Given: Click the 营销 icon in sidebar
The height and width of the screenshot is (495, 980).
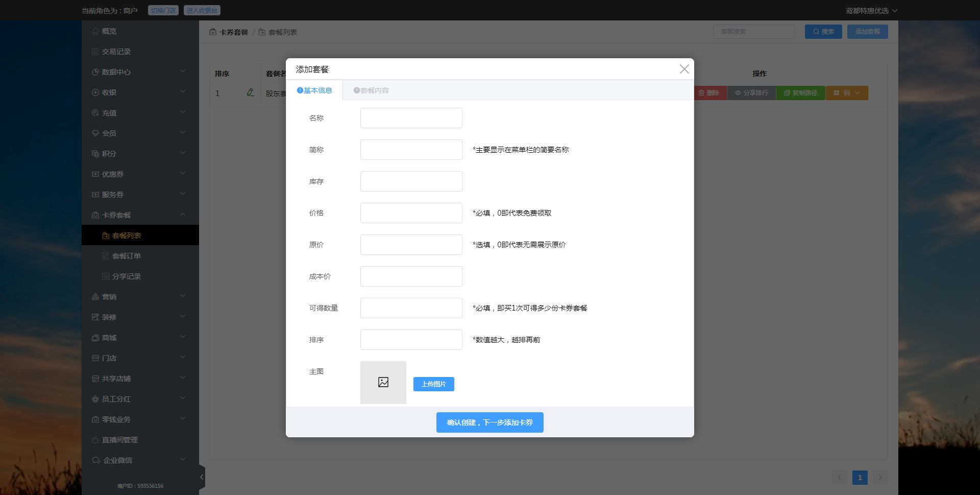Looking at the screenshot, I should click(95, 297).
